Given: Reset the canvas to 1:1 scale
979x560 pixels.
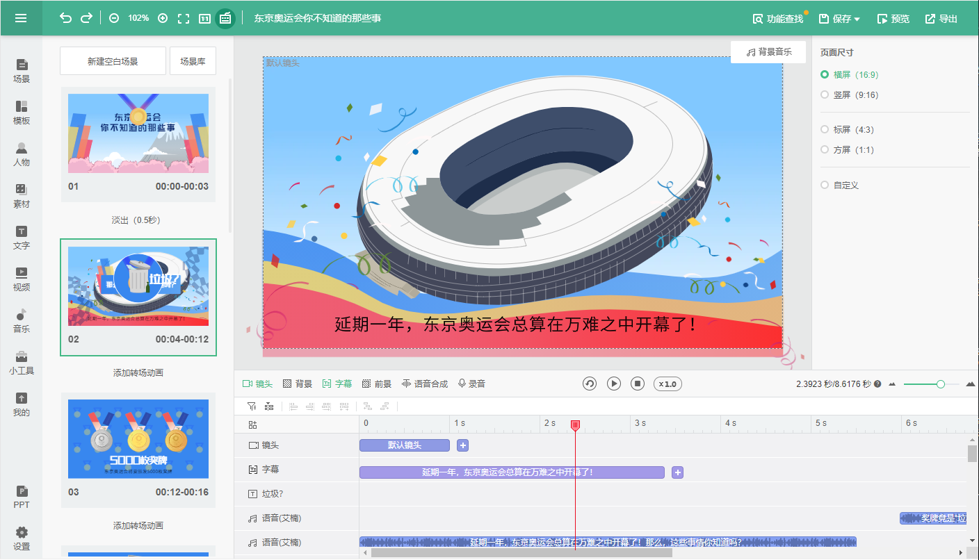Looking at the screenshot, I should [204, 18].
